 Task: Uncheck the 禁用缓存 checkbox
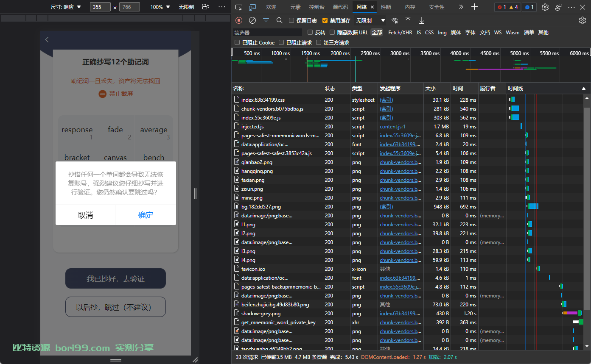[325, 20]
